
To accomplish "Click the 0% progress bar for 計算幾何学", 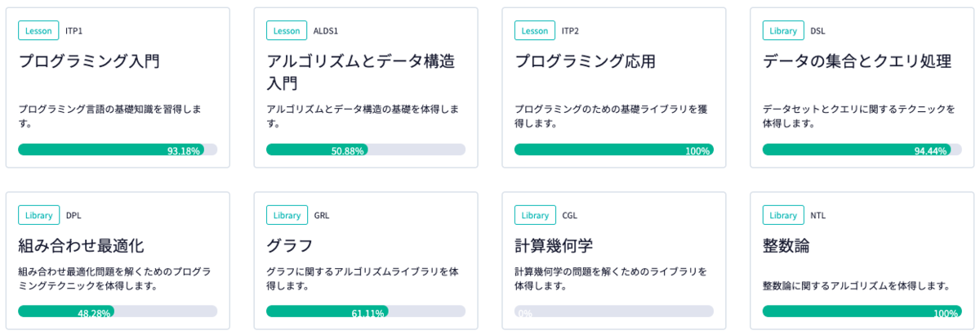I will (x=614, y=311).
